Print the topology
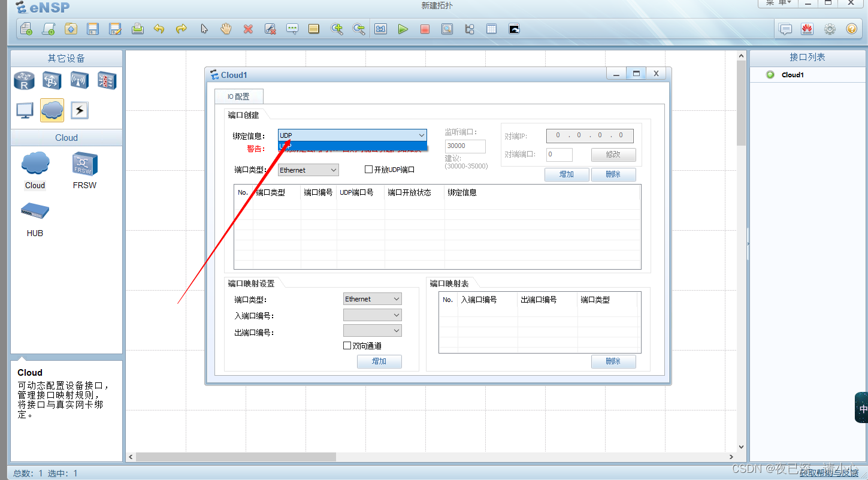This screenshot has width=868, height=480. [x=137, y=29]
